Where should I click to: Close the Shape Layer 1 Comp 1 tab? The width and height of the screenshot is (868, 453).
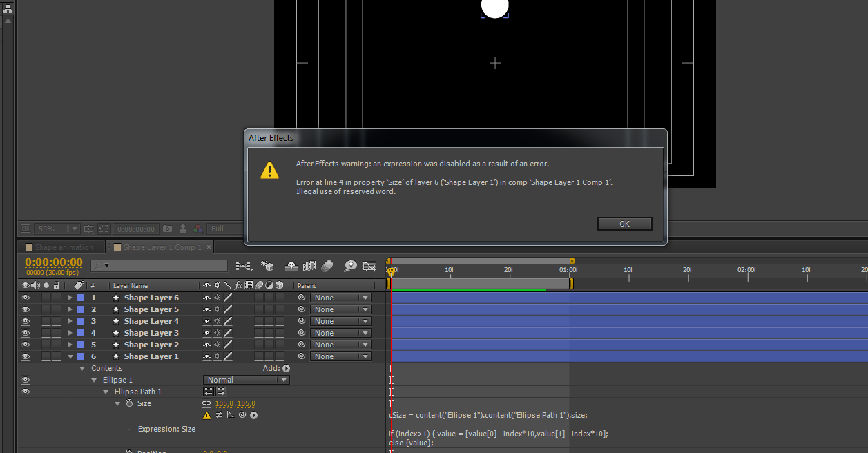209,247
